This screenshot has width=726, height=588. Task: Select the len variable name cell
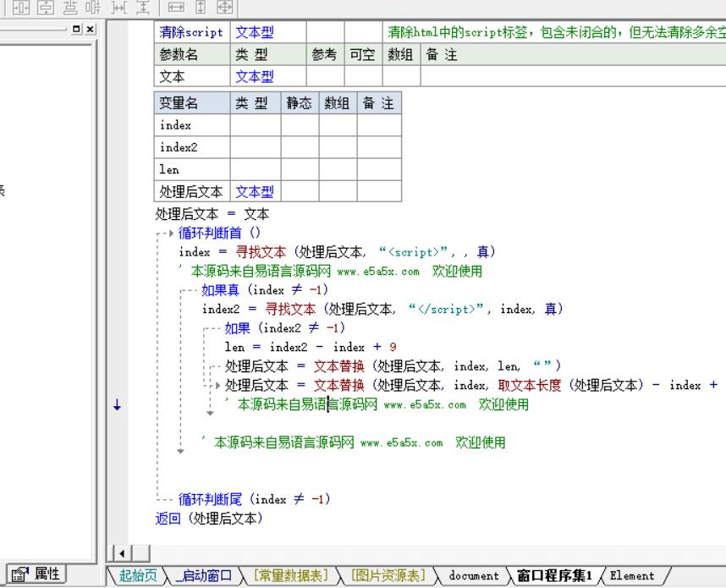(x=192, y=169)
